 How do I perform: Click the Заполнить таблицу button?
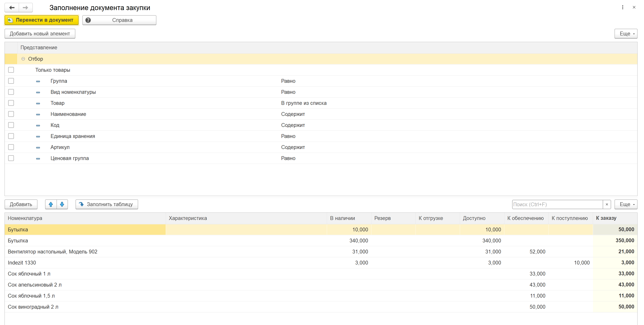(x=107, y=204)
